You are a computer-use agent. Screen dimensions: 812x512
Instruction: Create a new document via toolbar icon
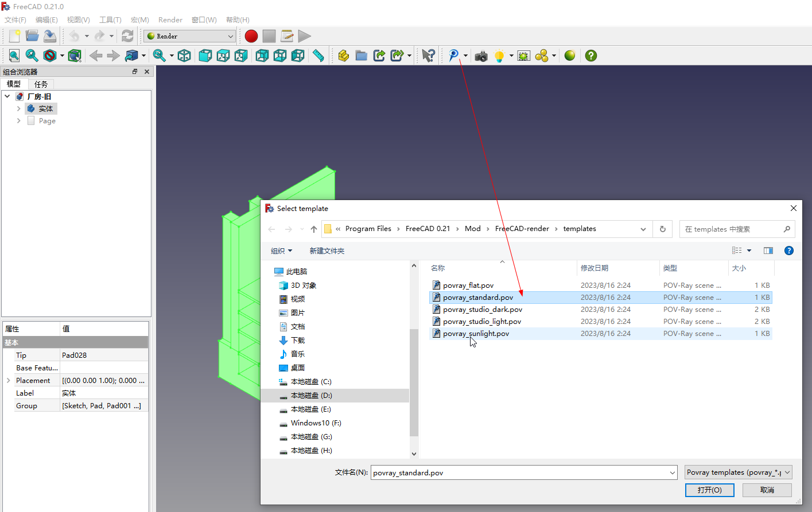click(14, 36)
